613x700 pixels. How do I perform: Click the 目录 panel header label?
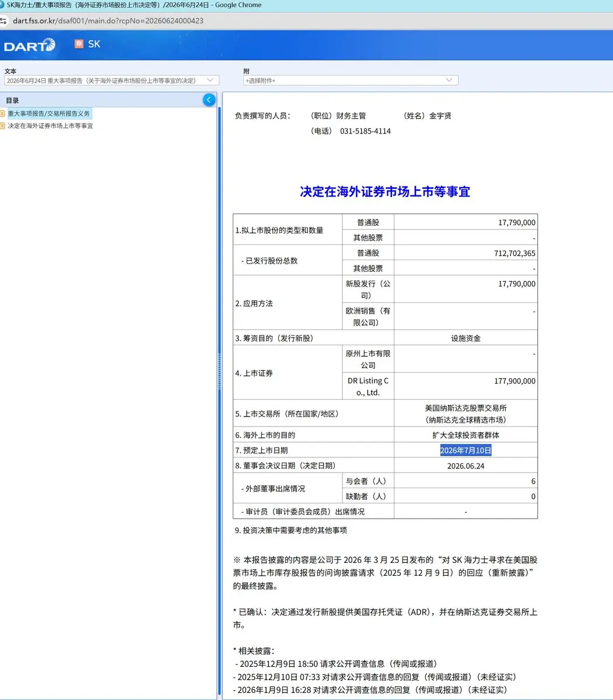coord(12,100)
